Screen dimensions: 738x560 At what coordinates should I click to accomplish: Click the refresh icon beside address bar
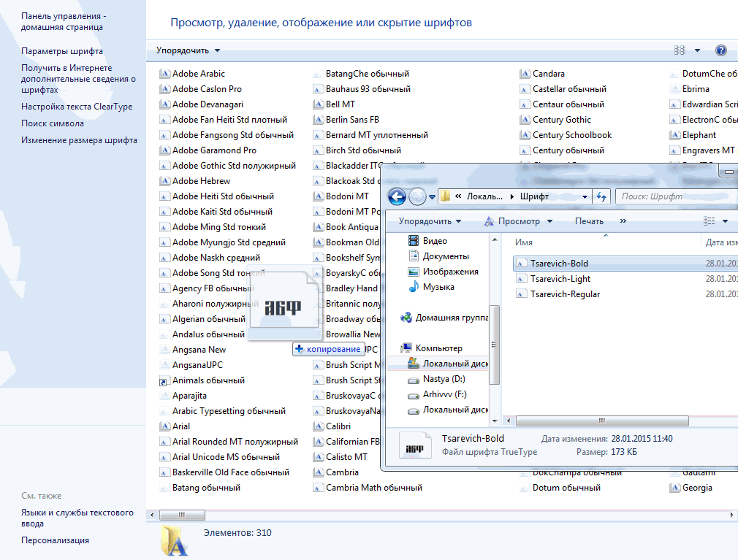tap(601, 196)
